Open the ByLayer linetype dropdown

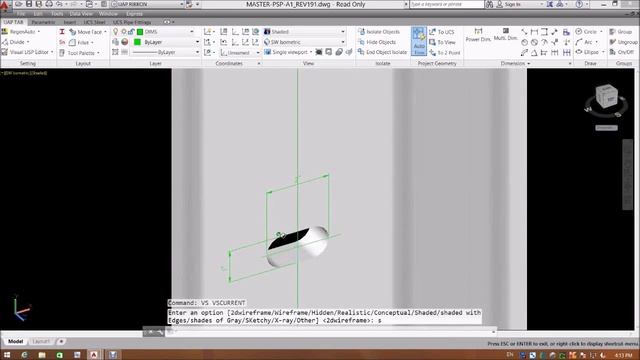197,52
